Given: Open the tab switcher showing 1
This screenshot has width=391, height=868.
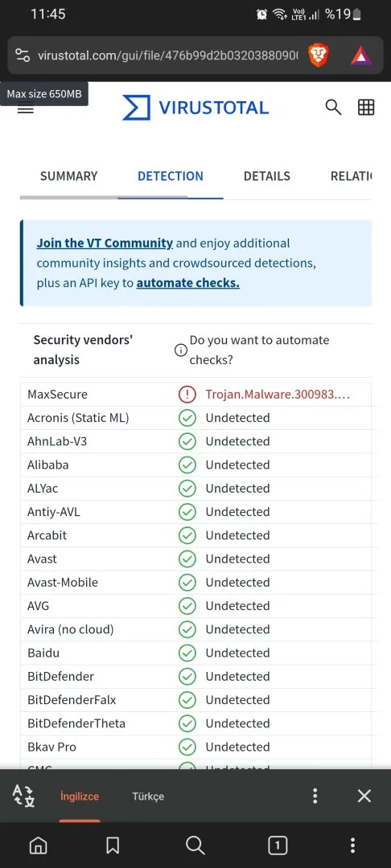Looking at the screenshot, I should click(x=278, y=845).
